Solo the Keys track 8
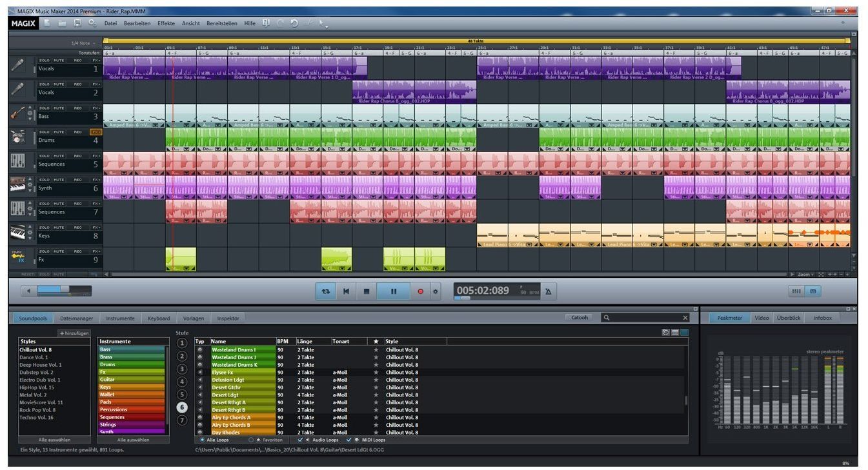This screenshot has height=470, width=868. [x=45, y=227]
